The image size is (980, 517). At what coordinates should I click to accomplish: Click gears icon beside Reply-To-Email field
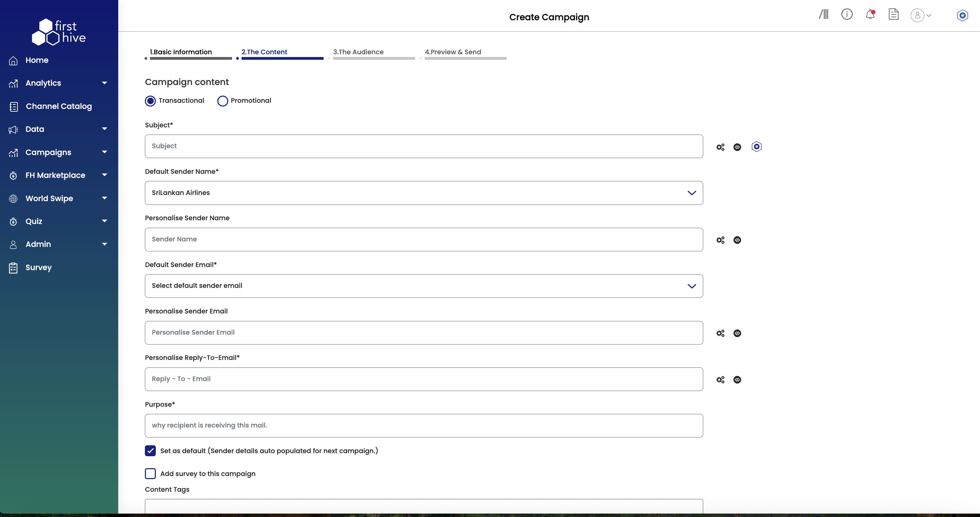pos(720,379)
